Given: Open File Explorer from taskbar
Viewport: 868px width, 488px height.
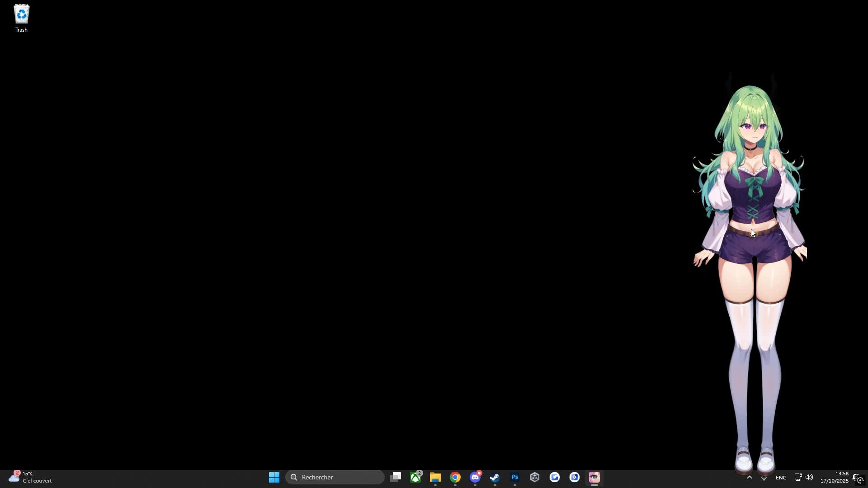Looking at the screenshot, I should coord(435,477).
